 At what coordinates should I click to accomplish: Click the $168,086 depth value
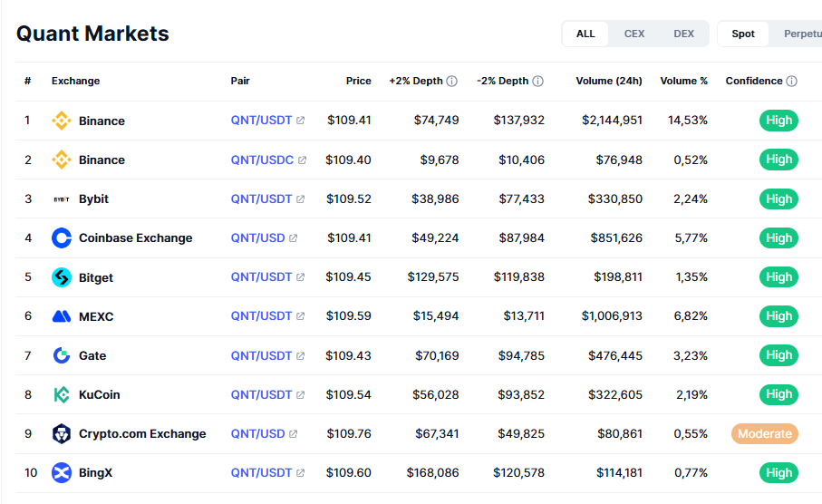click(432, 472)
